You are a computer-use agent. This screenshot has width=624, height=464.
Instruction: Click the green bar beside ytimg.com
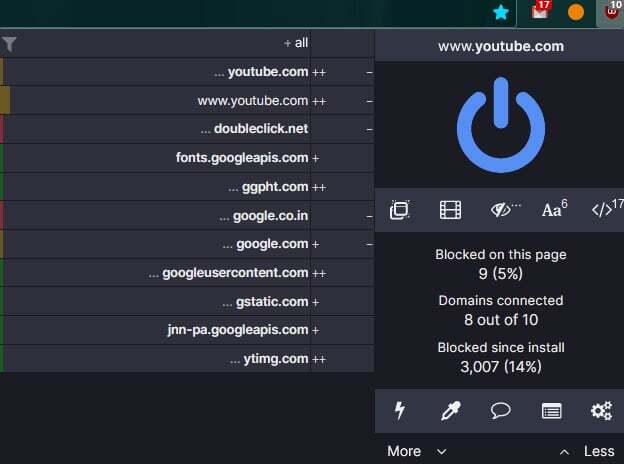coord(2,359)
